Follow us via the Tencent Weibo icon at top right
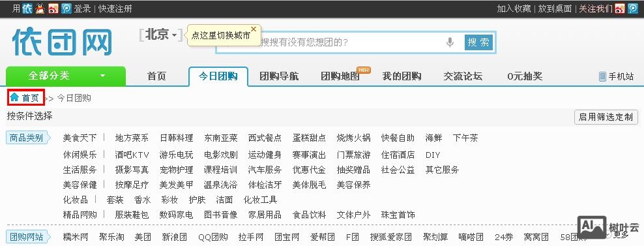644x246 pixels. pos(632,8)
